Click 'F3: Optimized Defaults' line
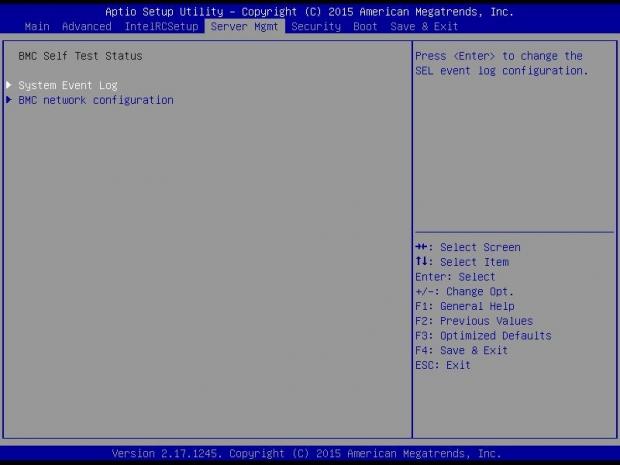The image size is (620, 465). pyautogui.click(x=483, y=335)
